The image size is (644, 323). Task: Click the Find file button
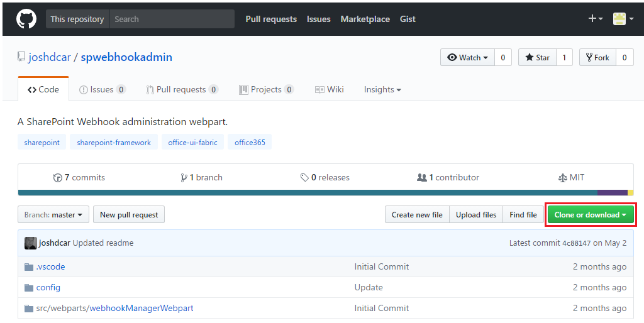click(x=523, y=215)
